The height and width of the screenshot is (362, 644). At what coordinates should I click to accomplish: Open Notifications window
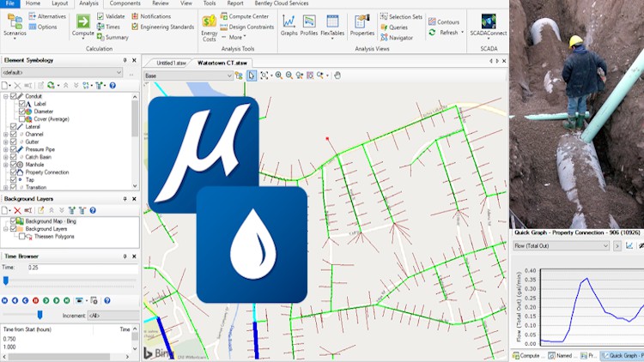(x=151, y=16)
